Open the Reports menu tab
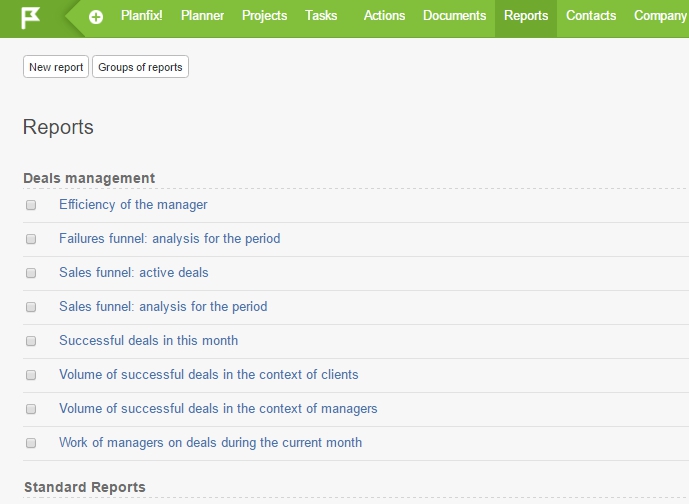 tap(526, 16)
